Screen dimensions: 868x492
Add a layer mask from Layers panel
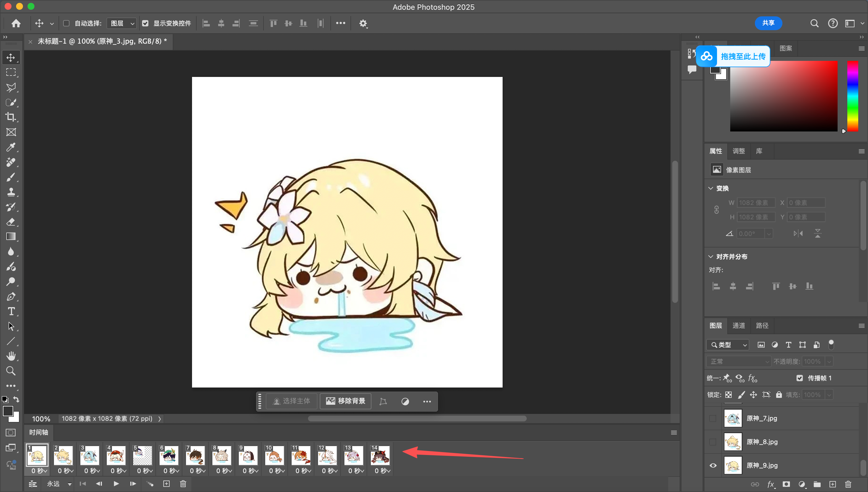tap(786, 484)
